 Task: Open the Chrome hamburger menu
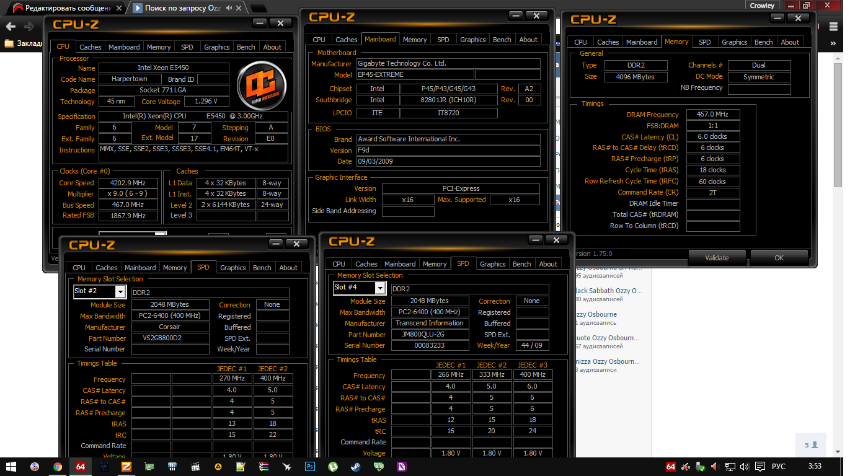[833, 27]
